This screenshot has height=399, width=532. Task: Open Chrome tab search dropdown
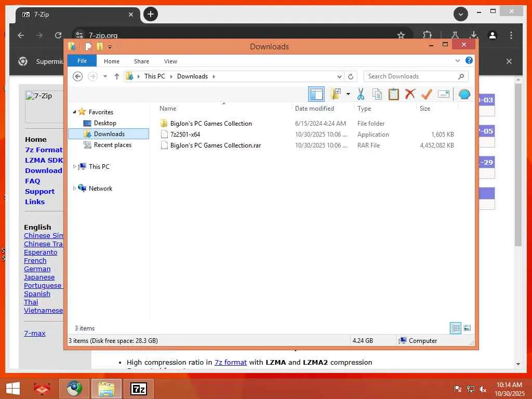point(461,14)
